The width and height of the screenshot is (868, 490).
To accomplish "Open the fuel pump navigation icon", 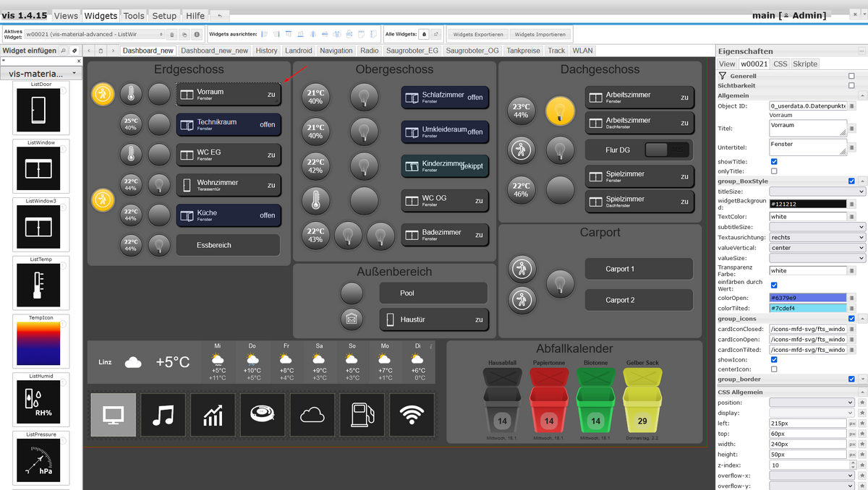I will (362, 415).
